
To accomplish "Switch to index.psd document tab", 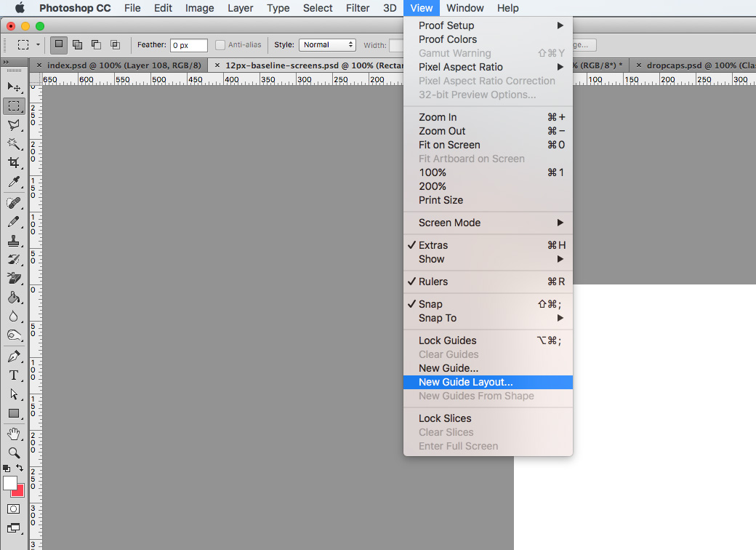I will point(124,65).
